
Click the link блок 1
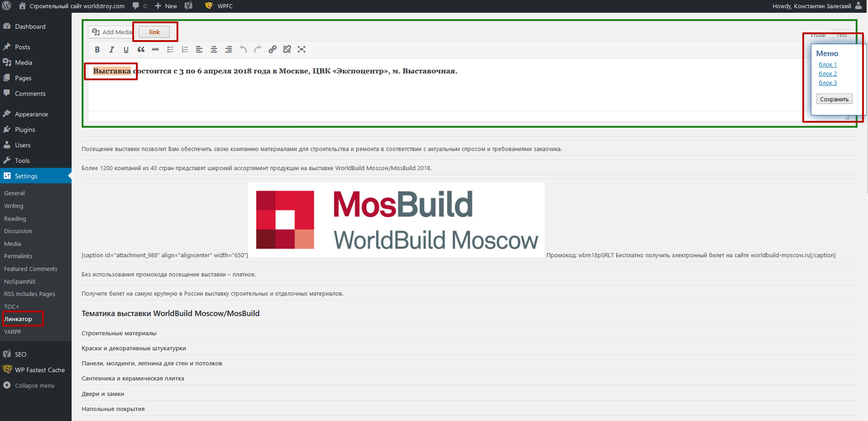(x=827, y=65)
